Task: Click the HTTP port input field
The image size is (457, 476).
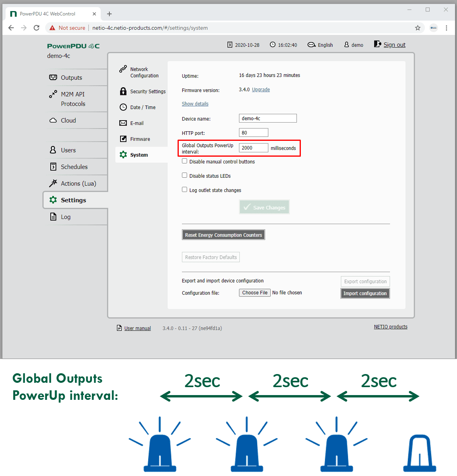Action: click(x=254, y=132)
